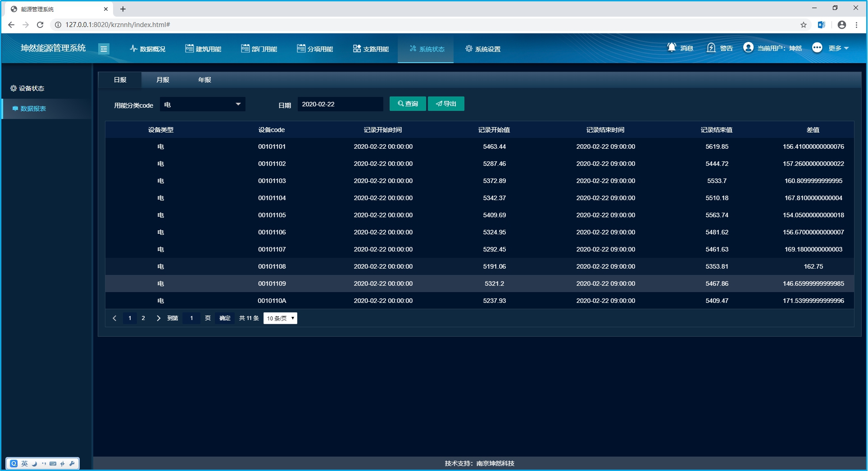The width and height of the screenshot is (868, 471).
Task: Toggle the sidebar collapse hamburger icon
Action: point(104,49)
